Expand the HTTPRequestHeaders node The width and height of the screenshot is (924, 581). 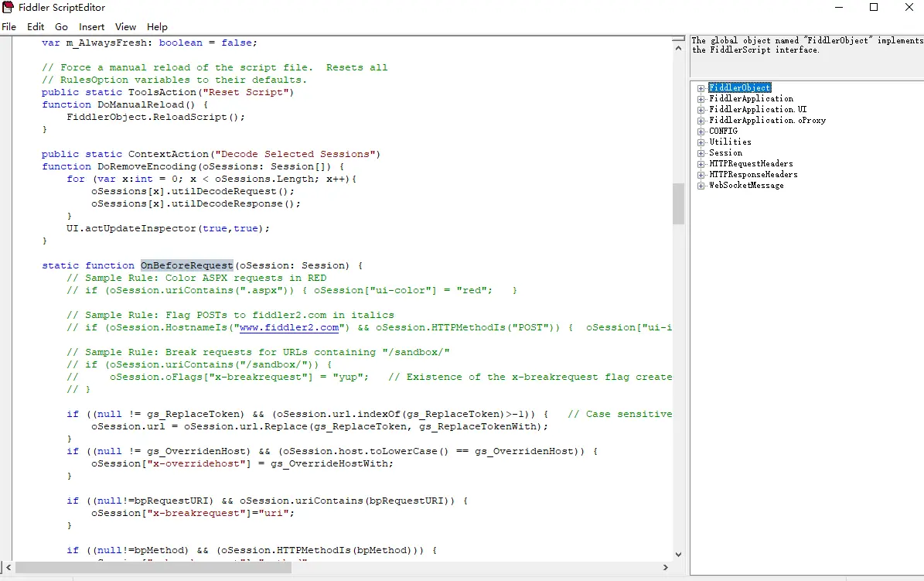[701, 164]
